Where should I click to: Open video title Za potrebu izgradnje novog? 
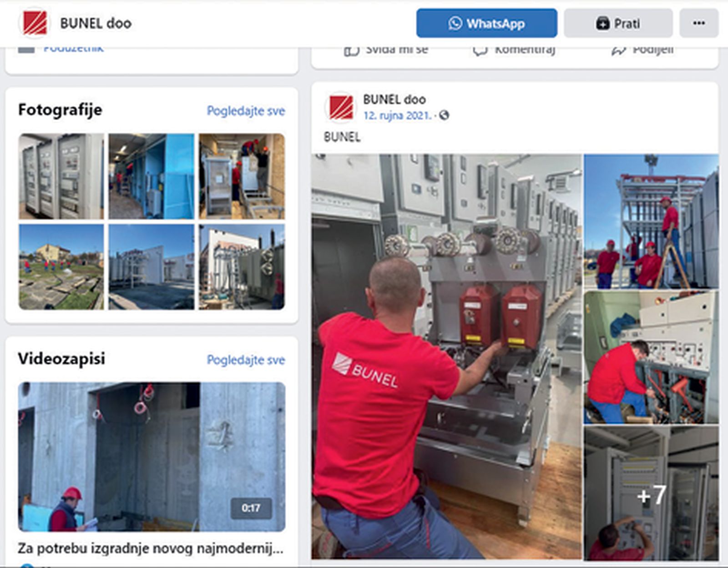pyautogui.click(x=151, y=548)
